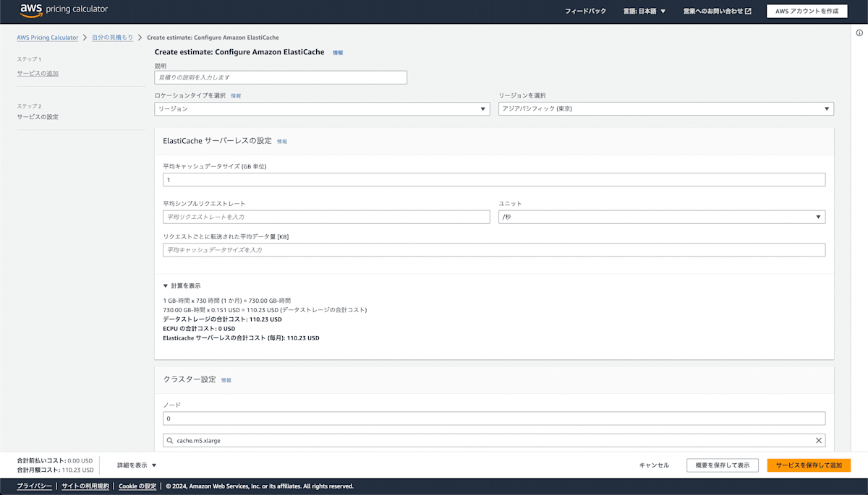Click サービスの設定 step 2 label
Screen dimensions: 868x495
[38, 116]
